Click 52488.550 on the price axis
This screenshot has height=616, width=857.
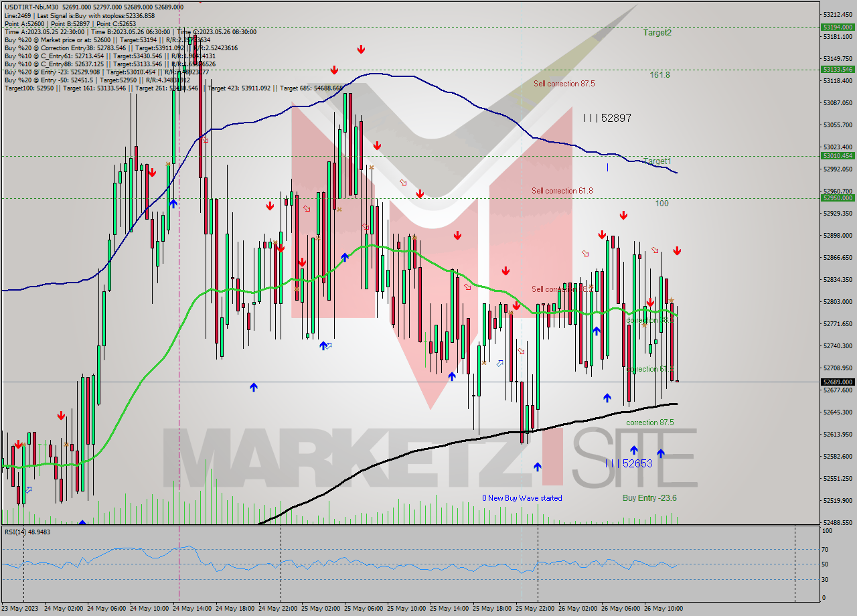coord(838,522)
